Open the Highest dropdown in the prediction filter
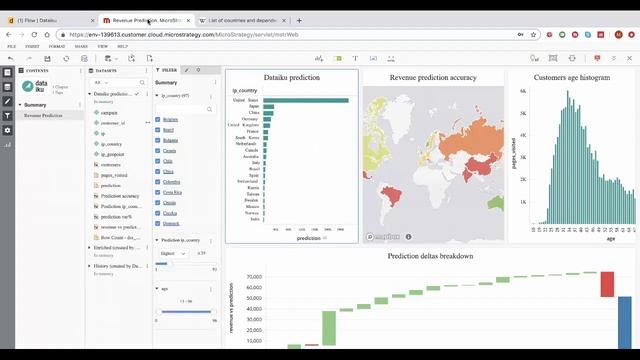The height and width of the screenshot is (360, 640). point(172,253)
